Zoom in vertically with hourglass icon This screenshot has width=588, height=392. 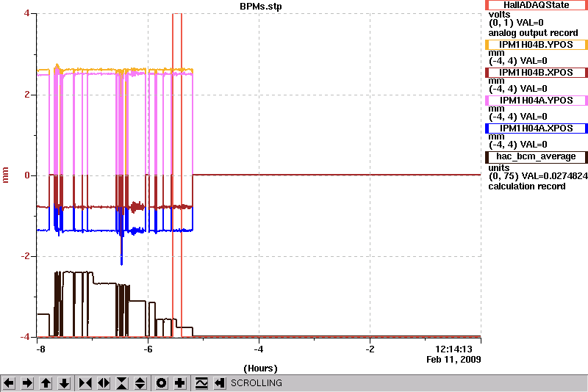click(122, 383)
